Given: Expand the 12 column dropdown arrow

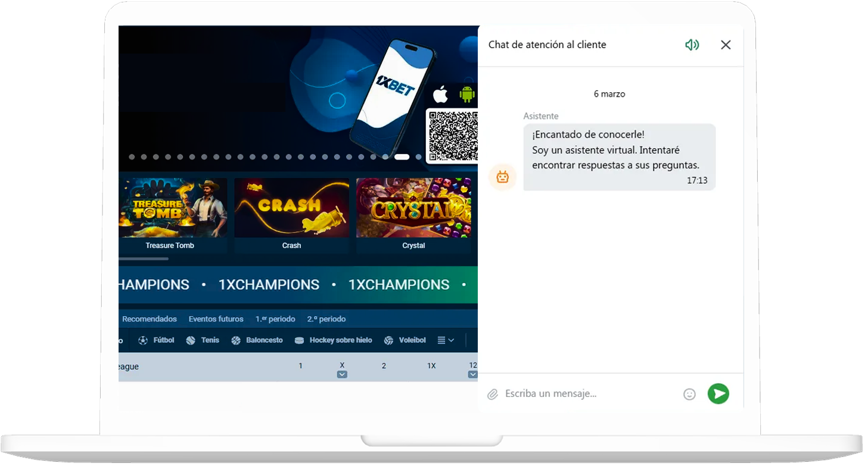Looking at the screenshot, I should pyautogui.click(x=473, y=374).
